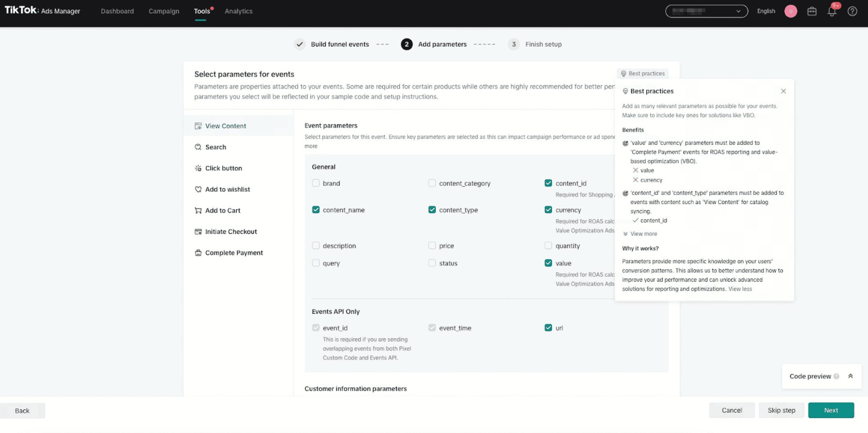Click the Search event magnifier icon
The height and width of the screenshot is (433, 868).
click(x=198, y=147)
